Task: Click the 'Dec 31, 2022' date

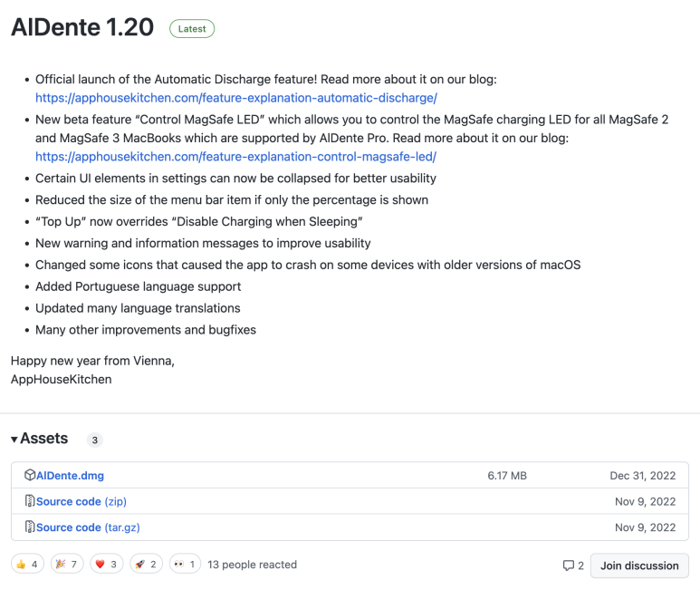Action: click(643, 476)
